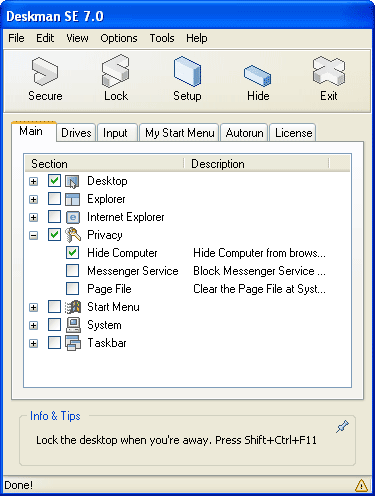Image resolution: width=375 pixels, height=496 pixels.
Task: Select the Hide Computer item label
Action: 122,253
